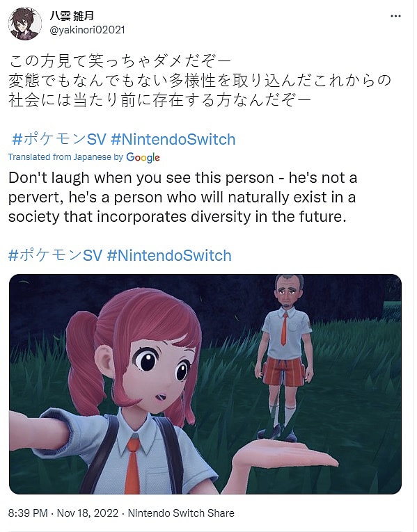Open the #NintendoSwitch hashtag in the translated text

(169, 255)
